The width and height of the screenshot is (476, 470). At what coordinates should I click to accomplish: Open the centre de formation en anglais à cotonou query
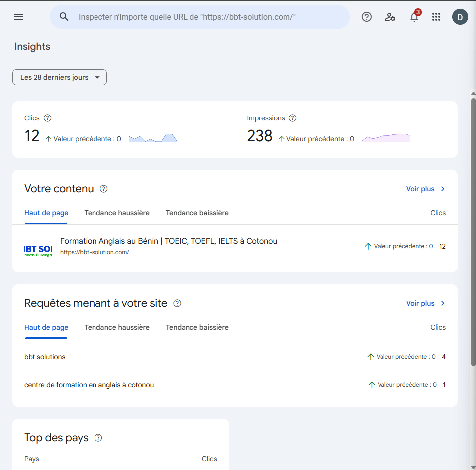click(235, 385)
